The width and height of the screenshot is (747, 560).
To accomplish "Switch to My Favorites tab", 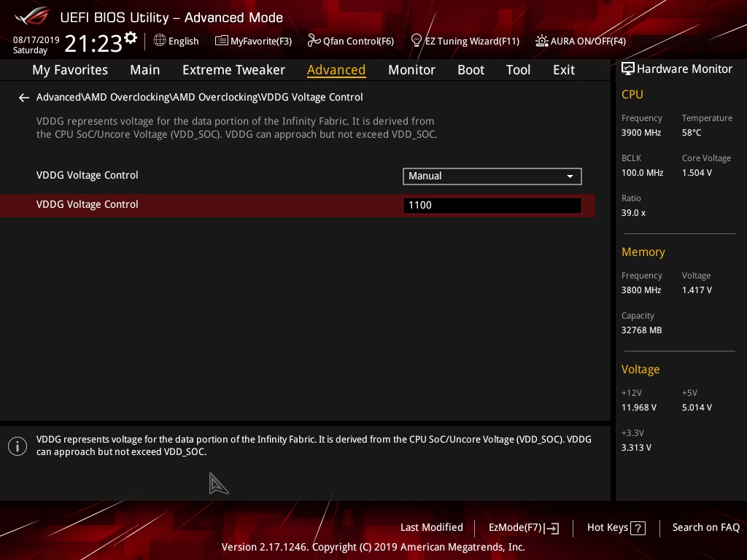I will (70, 70).
